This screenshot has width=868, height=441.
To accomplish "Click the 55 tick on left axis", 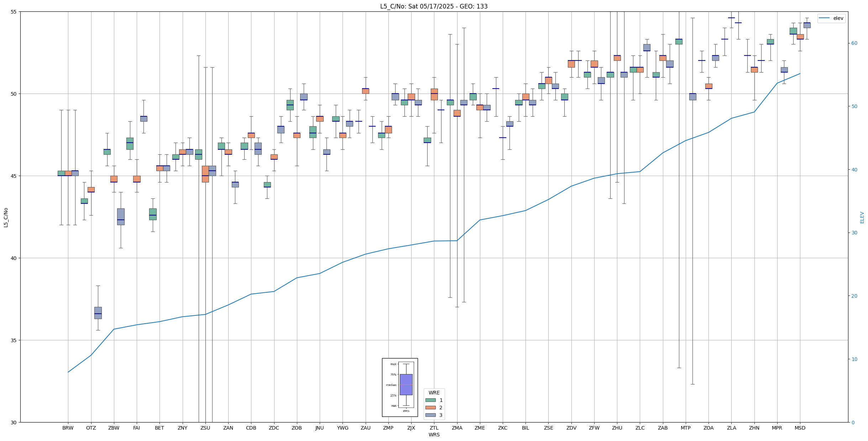I will click(x=14, y=12).
